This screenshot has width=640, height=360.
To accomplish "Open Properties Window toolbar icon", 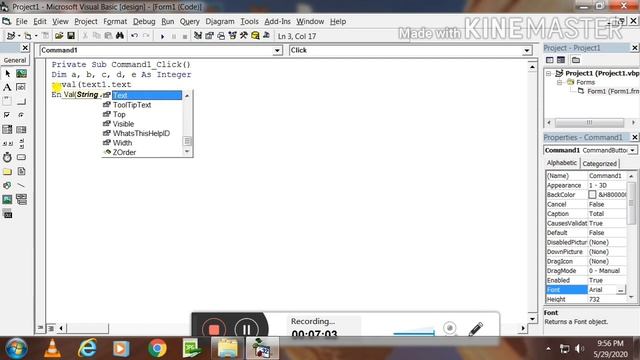I will [x=209, y=36].
